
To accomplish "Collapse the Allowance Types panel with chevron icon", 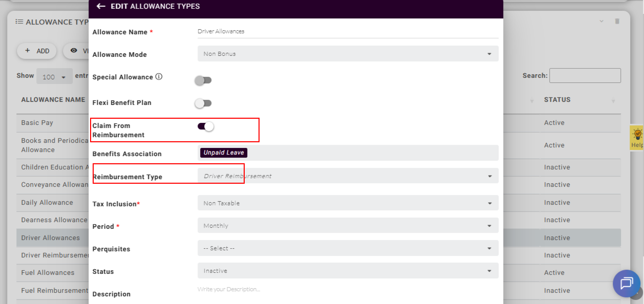I will (602, 21).
